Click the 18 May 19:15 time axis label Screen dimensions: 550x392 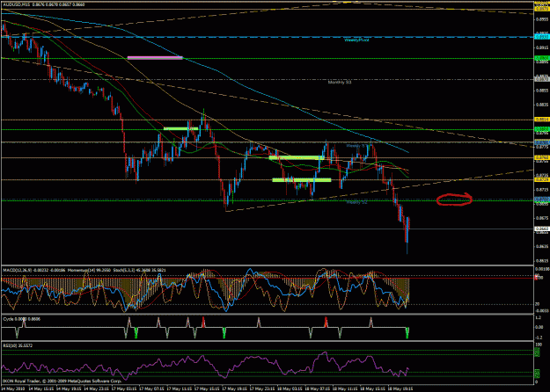pyautogui.click(x=400, y=388)
